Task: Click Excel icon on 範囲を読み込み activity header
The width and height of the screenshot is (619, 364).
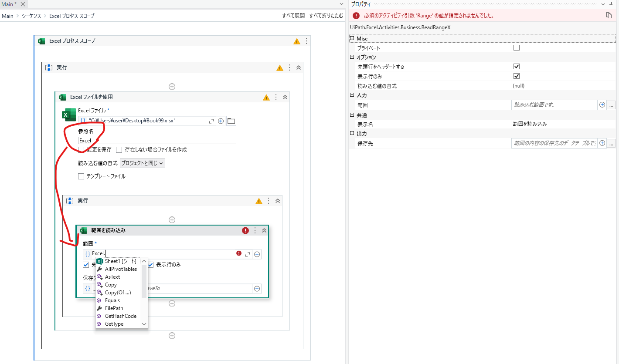Action: pyautogui.click(x=83, y=230)
